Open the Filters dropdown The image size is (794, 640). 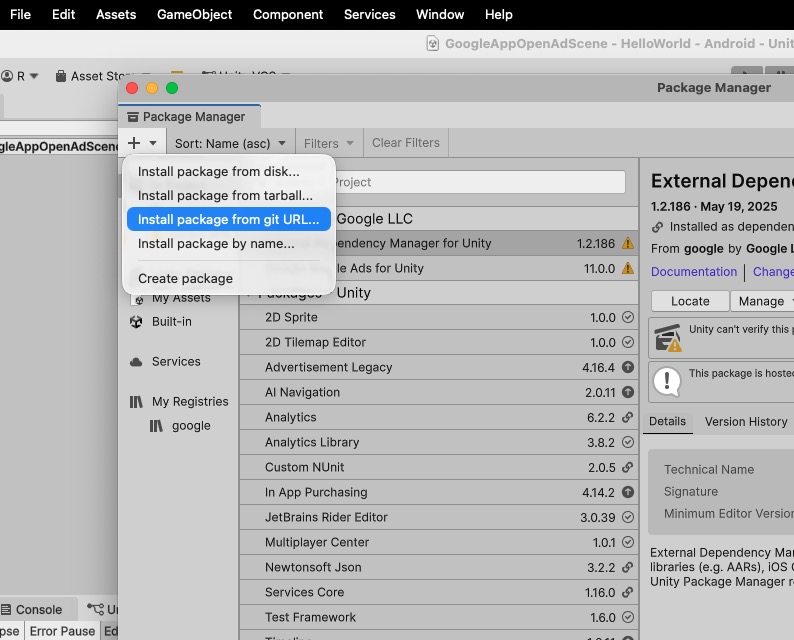click(328, 143)
